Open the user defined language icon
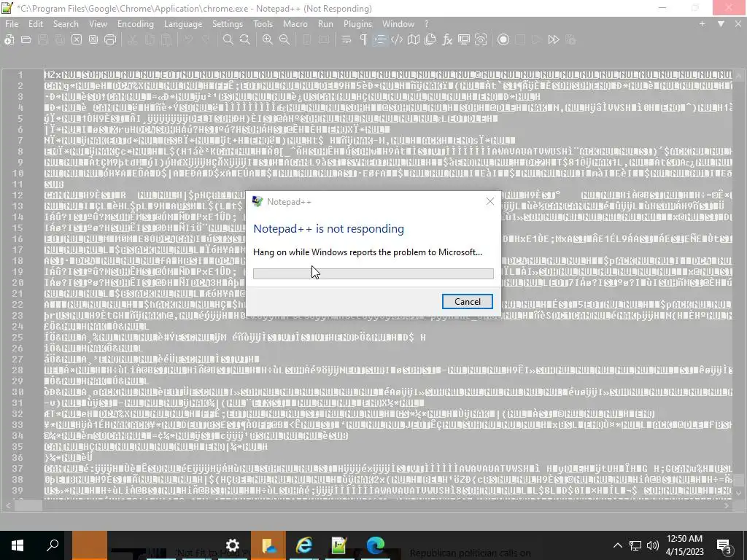 click(397, 40)
